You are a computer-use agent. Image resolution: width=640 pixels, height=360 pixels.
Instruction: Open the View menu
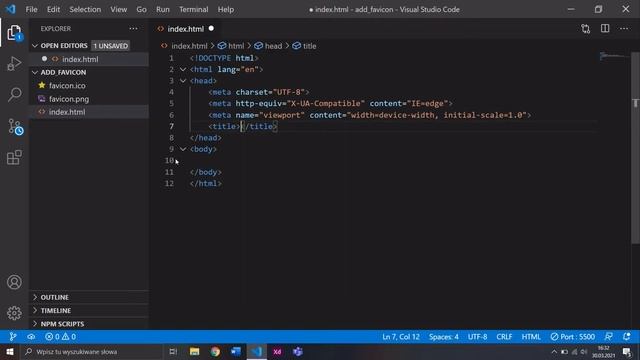[118, 9]
